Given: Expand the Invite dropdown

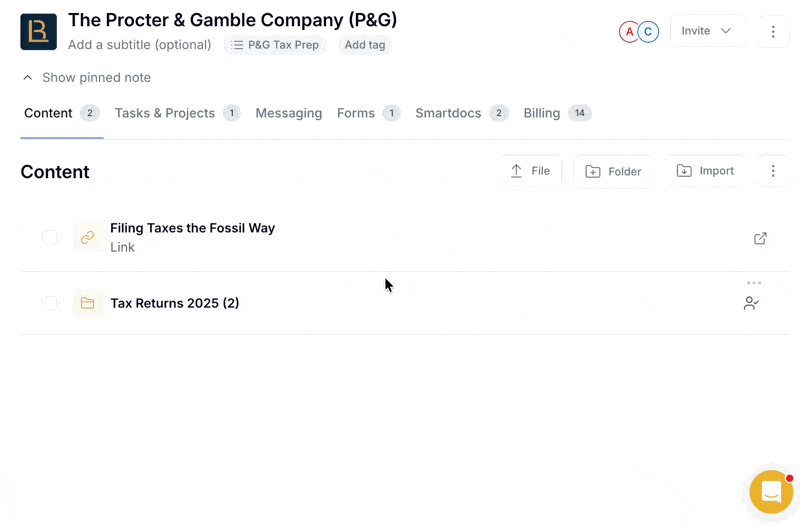Looking at the screenshot, I should (x=707, y=31).
